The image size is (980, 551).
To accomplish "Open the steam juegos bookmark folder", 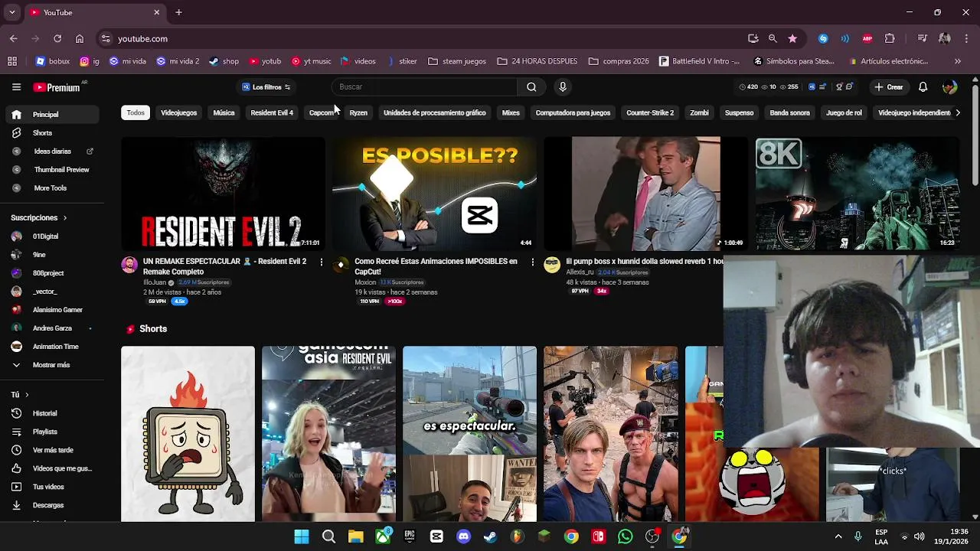I will [x=457, y=61].
